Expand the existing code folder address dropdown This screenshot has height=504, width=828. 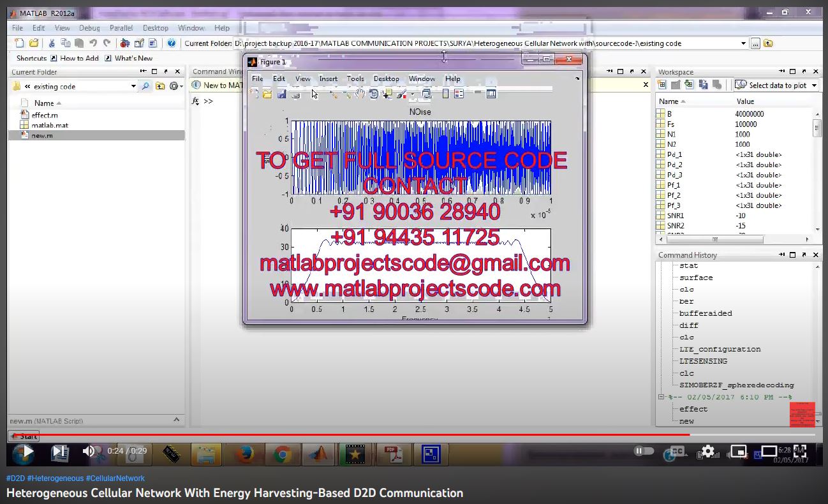pyautogui.click(x=133, y=86)
